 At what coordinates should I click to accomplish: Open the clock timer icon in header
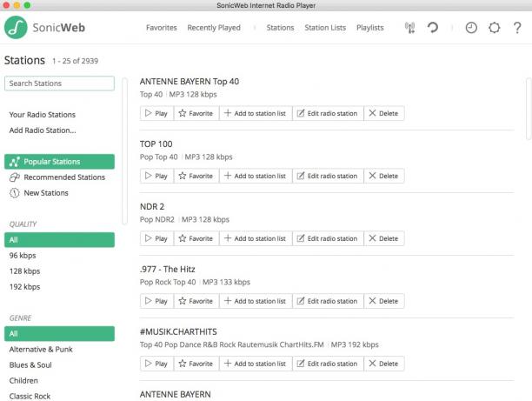coord(471,28)
